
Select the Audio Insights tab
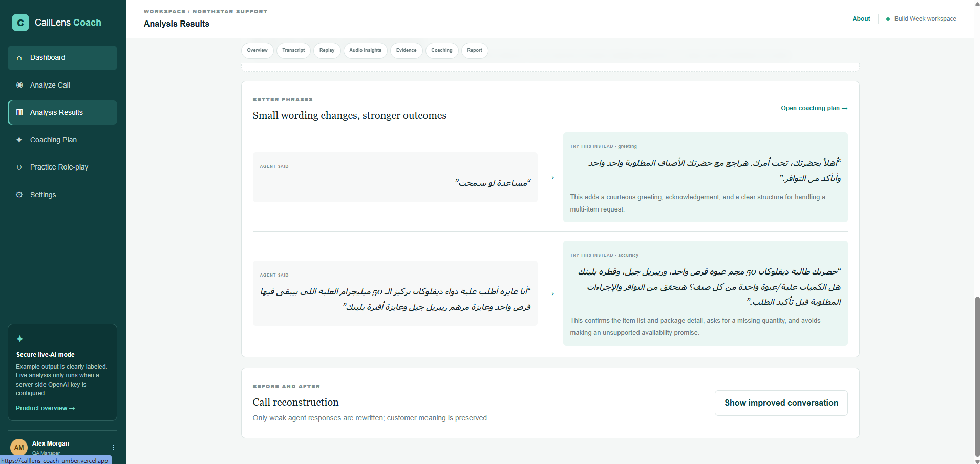pyautogui.click(x=365, y=50)
